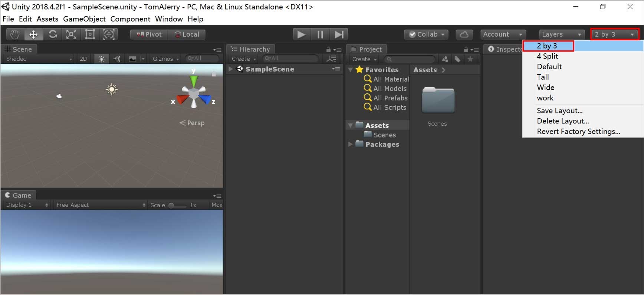The image size is (644, 295).
Task: Open the Layers dropdown
Action: [561, 34]
